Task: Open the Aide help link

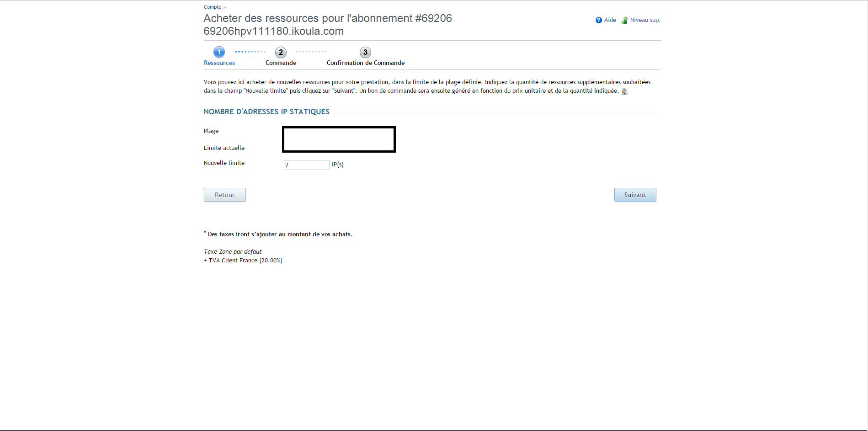Action: (610, 20)
